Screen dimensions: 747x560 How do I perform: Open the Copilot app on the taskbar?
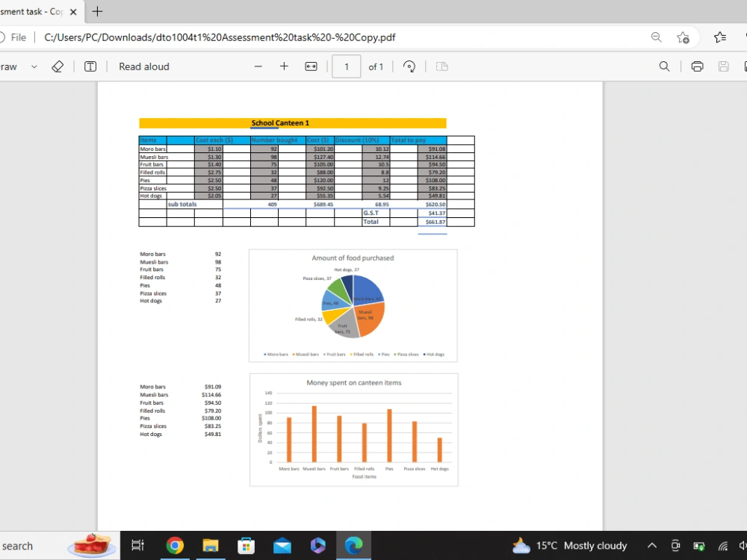coord(317,545)
